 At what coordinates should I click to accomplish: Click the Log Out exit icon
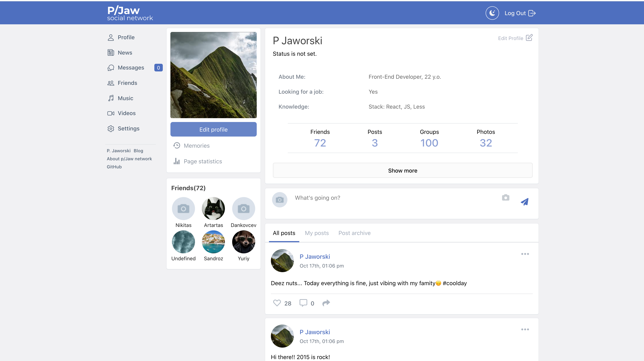pos(532,13)
